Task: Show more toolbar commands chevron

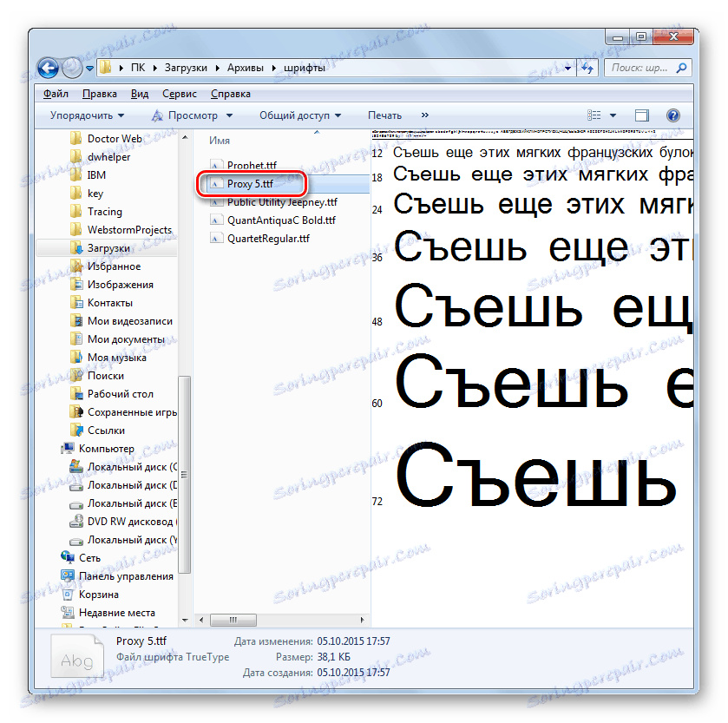Action: [424, 115]
